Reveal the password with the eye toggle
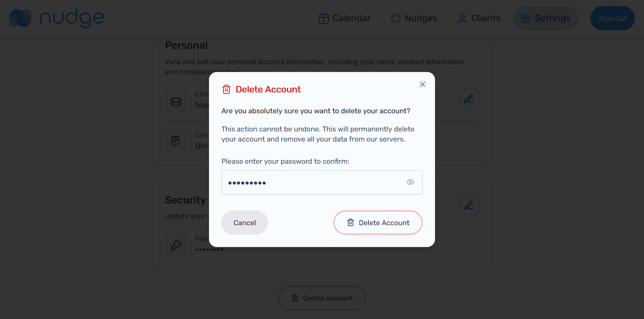The width and height of the screenshot is (644, 319). 410,182
